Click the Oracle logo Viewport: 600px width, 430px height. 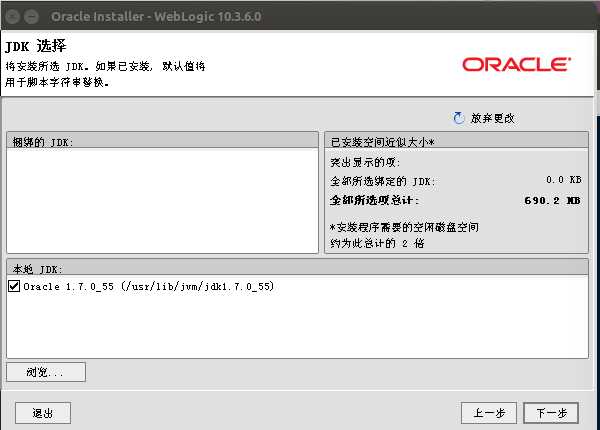click(x=517, y=64)
